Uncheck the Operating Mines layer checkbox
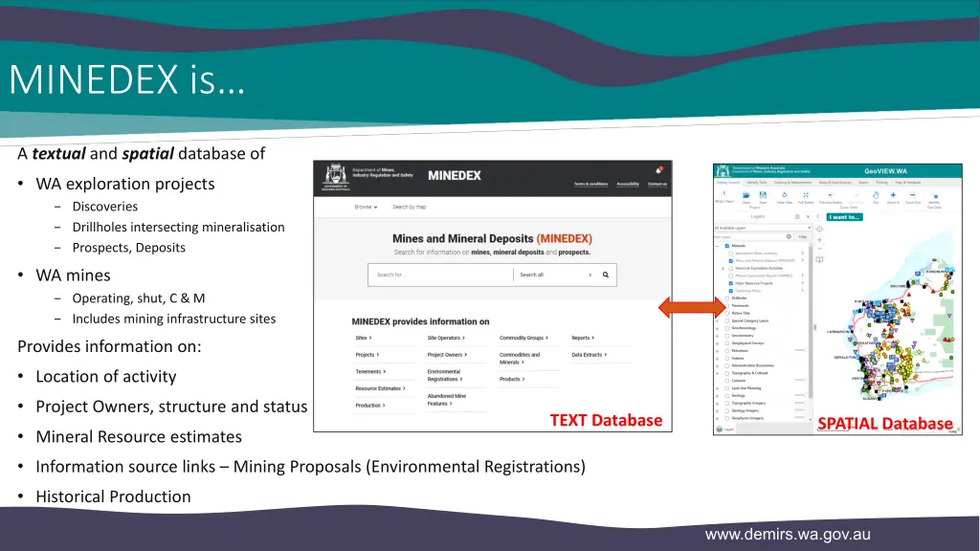Image resolution: width=980 pixels, height=551 pixels. [x=730, y=291]
